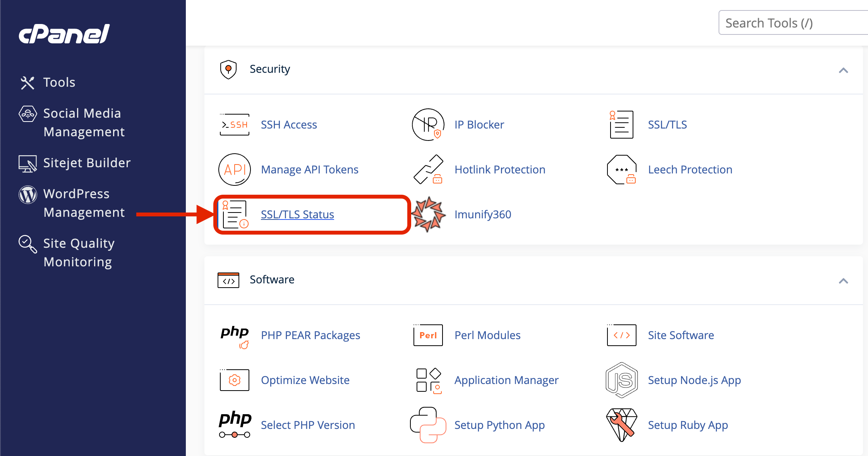Click the Setup Python App icon
868x456 pixels.
[x=428, y=425]
